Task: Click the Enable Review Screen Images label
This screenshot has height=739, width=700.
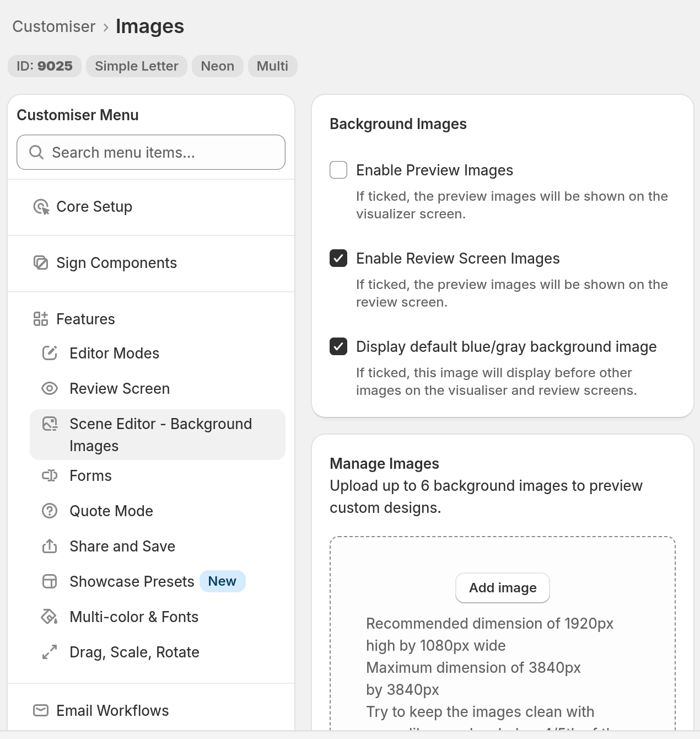Action: click(x=458, y=259)
